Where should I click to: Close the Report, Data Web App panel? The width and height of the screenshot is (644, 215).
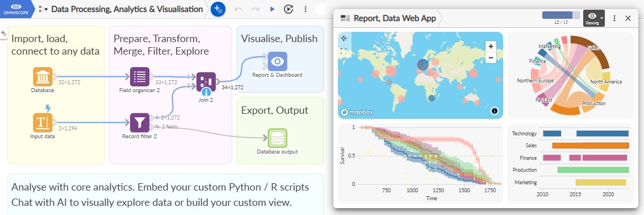(x=628, y=18)
